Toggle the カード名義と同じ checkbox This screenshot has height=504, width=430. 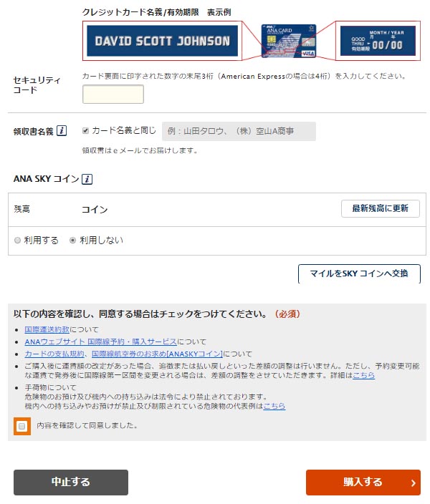point(85,130)
